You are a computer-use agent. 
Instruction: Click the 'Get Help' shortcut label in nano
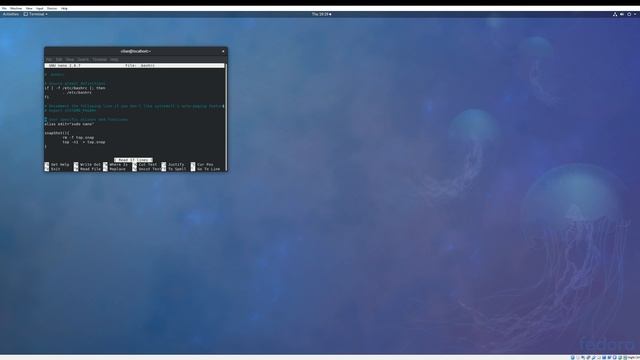[60, 164]
